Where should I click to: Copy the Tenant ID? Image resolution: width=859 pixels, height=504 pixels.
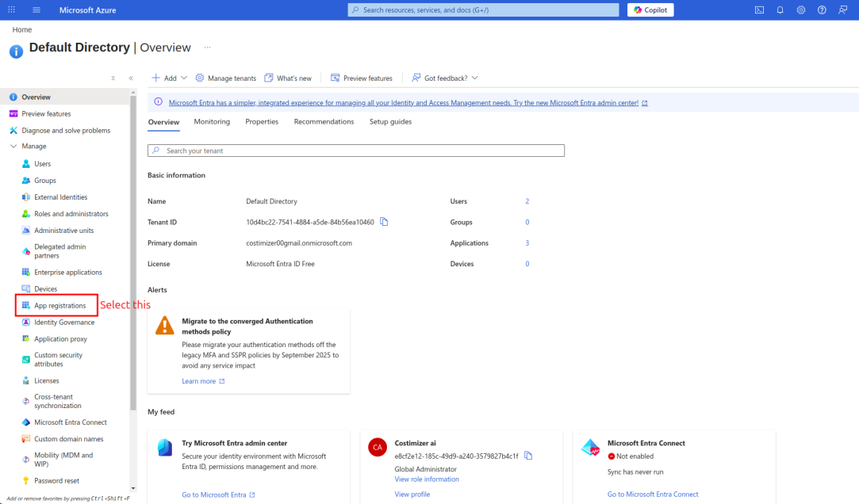(x=384, y=222)
